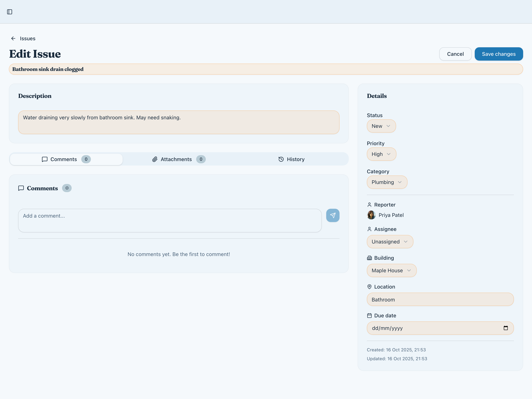Open the Priority dropdown showing High
The image size is (532, 399).
(x=381, y=154)
